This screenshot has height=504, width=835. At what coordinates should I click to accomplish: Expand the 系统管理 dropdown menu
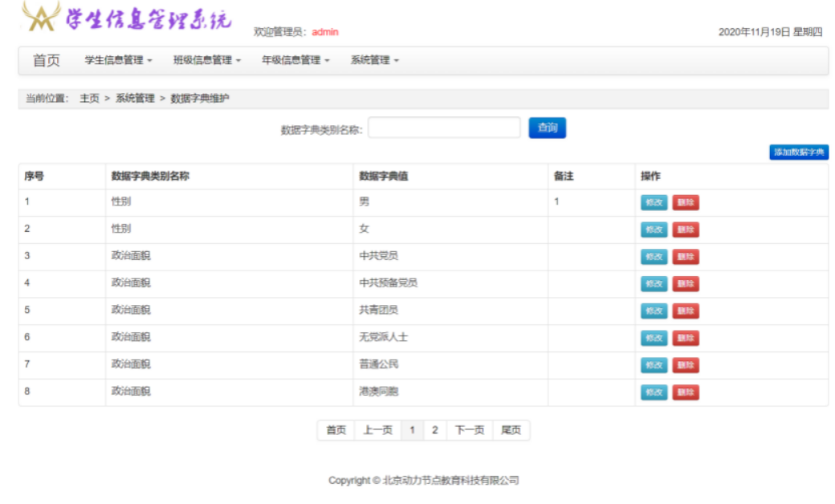374,60
